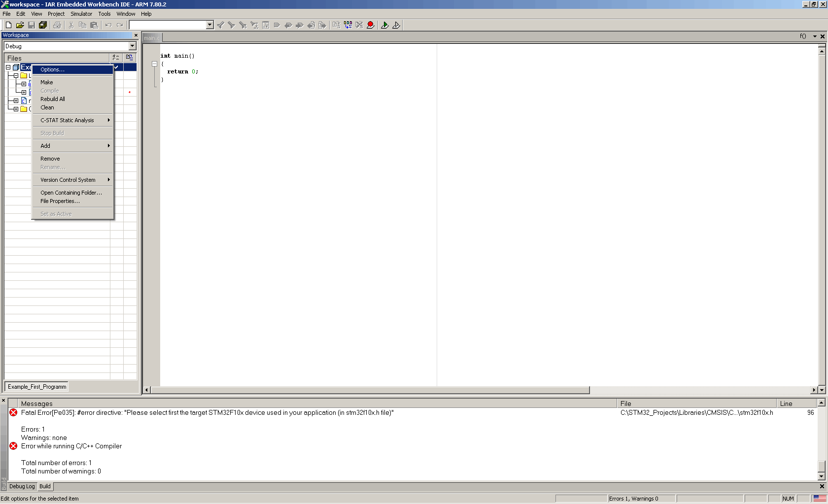Switch to the Debug Log tab

click(22, 486)
